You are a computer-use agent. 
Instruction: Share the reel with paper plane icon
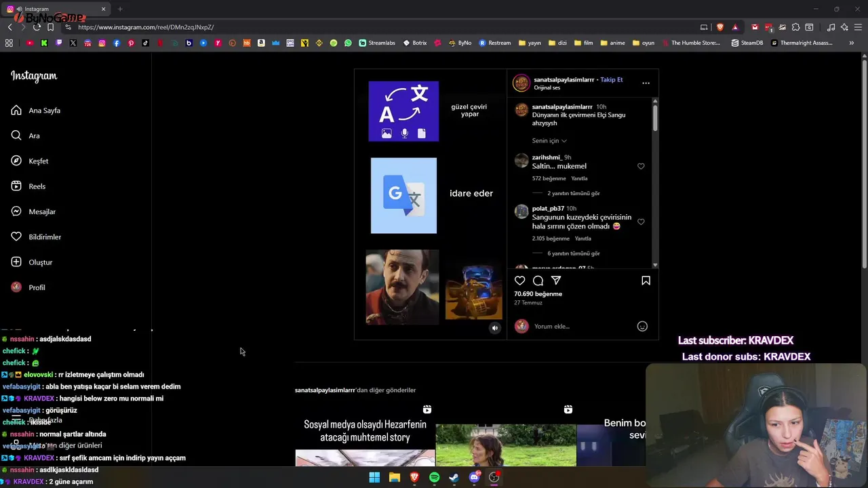[x=556, y=281]
